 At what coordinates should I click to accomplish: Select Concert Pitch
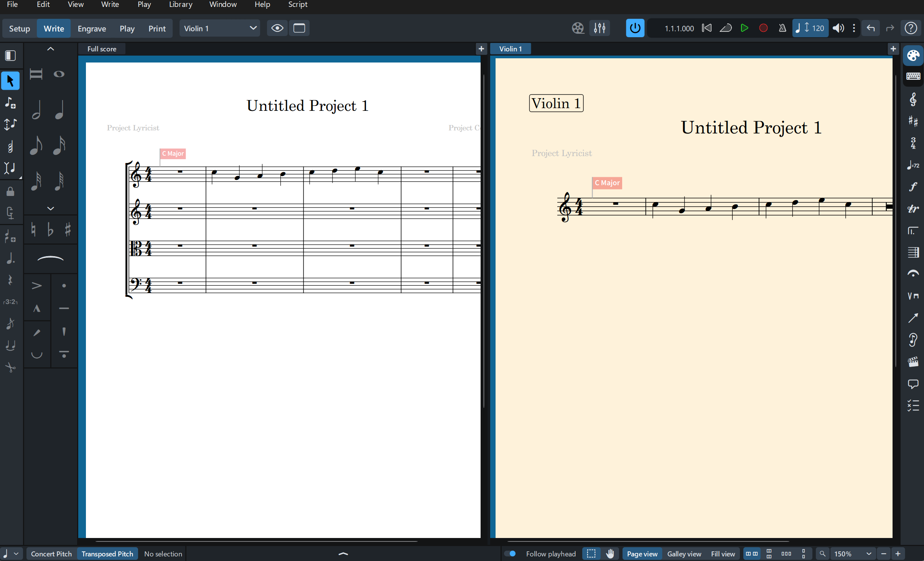point(51,554)
